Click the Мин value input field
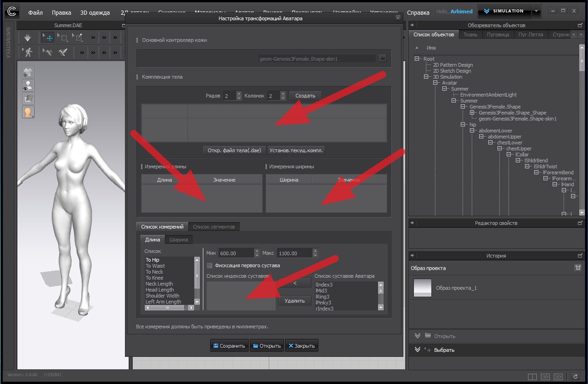This screenshot has width=588, height=384. [x=236, y=253]
